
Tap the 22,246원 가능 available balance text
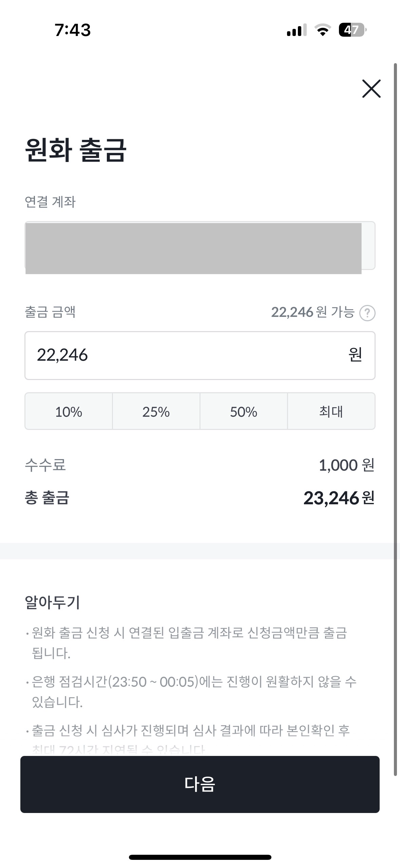pyautogui.click(x=312, y=312)
